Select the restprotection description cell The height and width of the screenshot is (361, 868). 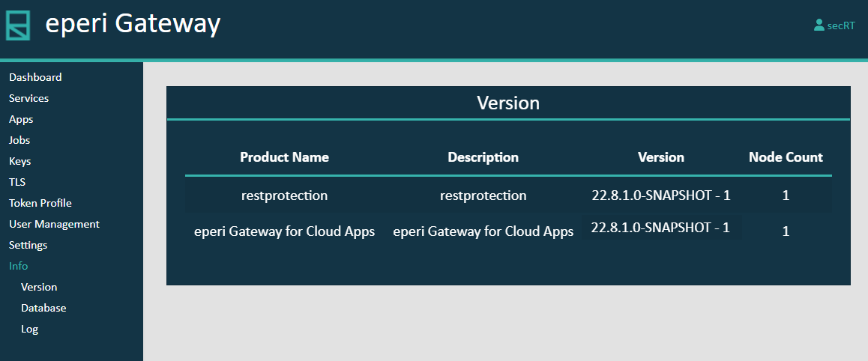[x=483, y=195]
